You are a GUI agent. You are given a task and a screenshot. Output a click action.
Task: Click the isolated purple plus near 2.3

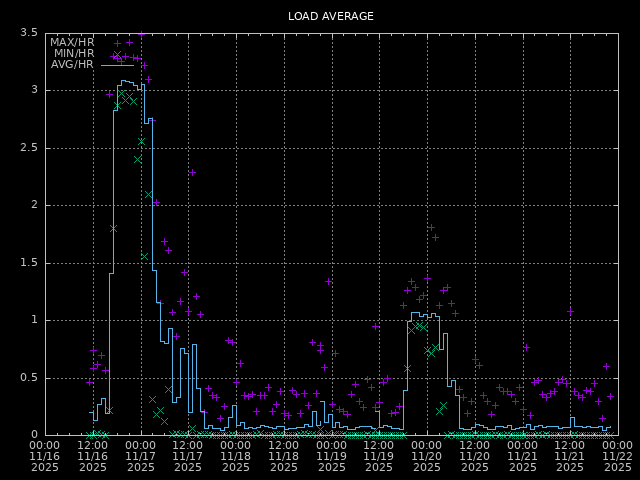(x=192, y=172)
